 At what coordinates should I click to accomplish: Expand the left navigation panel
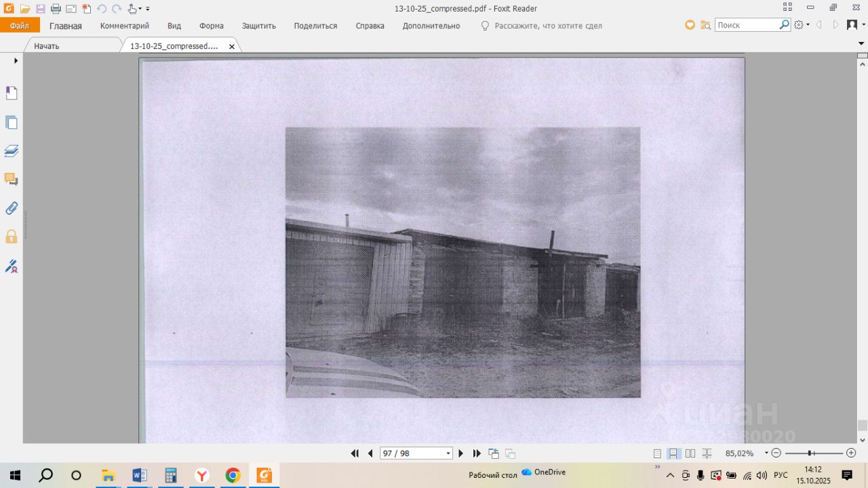[16, 60]
